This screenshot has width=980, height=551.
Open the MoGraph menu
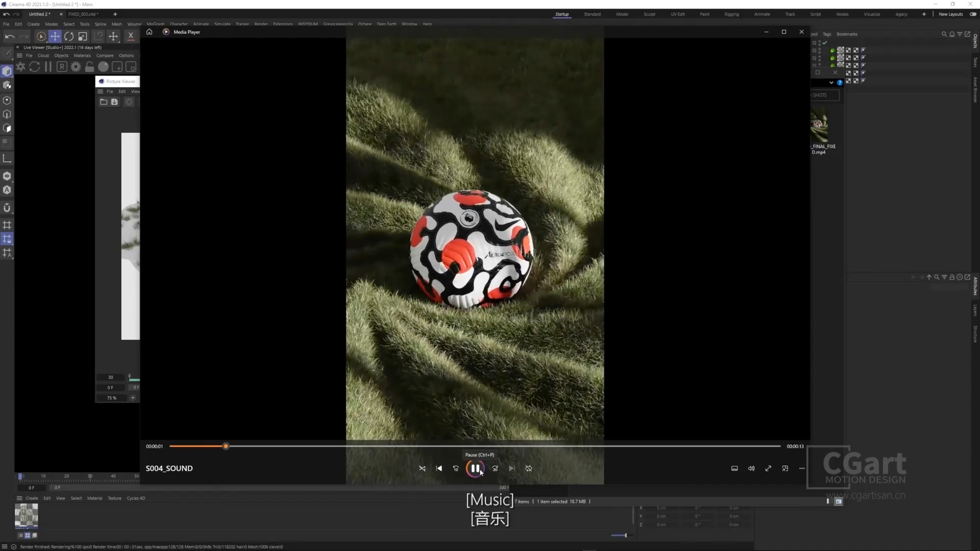(x=155, y=24)
